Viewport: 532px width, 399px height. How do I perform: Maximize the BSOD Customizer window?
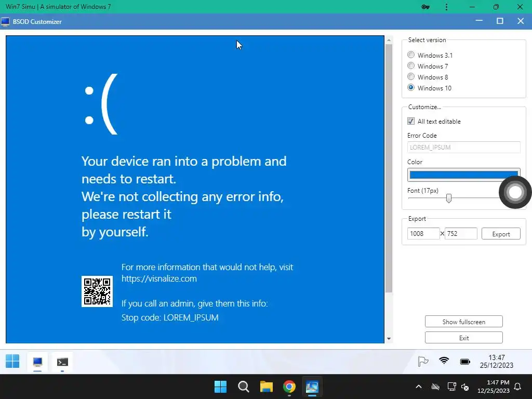[x=500, y=21]
